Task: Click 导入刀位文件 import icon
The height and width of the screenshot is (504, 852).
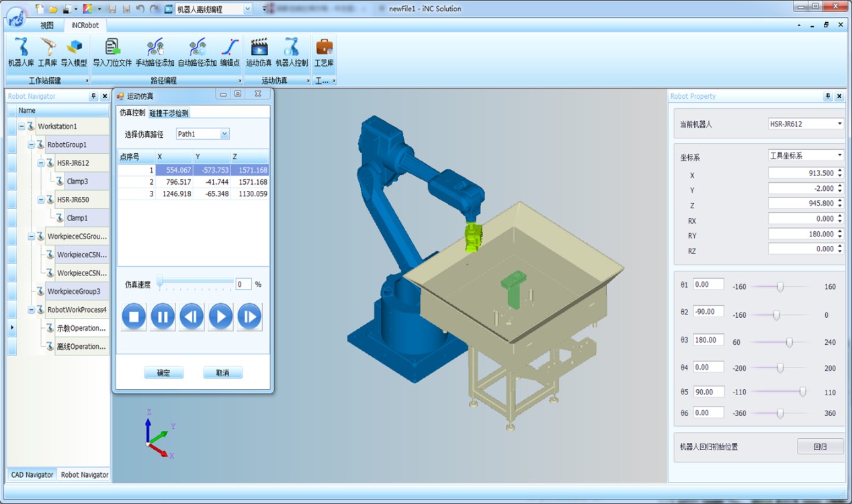Action: coord(112,52)
